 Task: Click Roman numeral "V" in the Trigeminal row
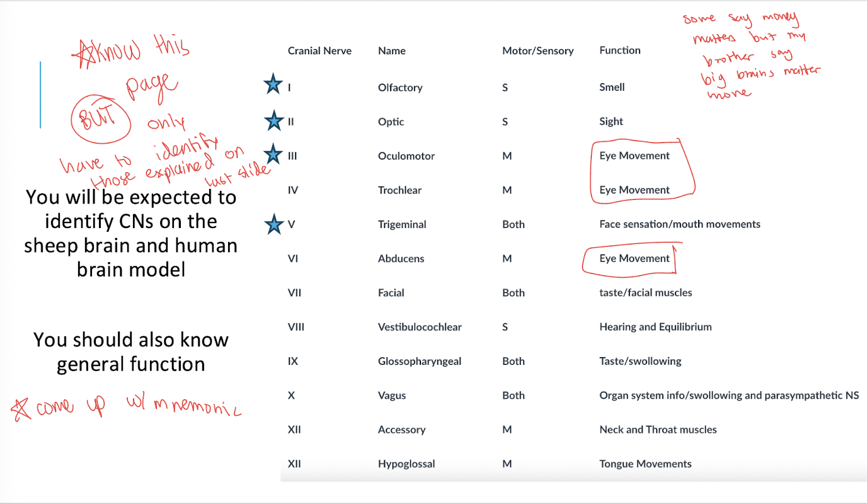[291, 224]
